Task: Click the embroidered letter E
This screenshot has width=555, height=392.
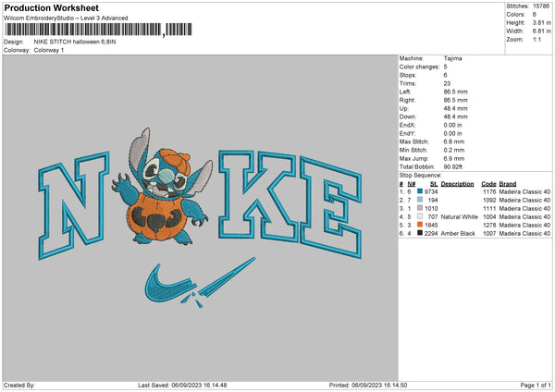Action: click(331, 208)
